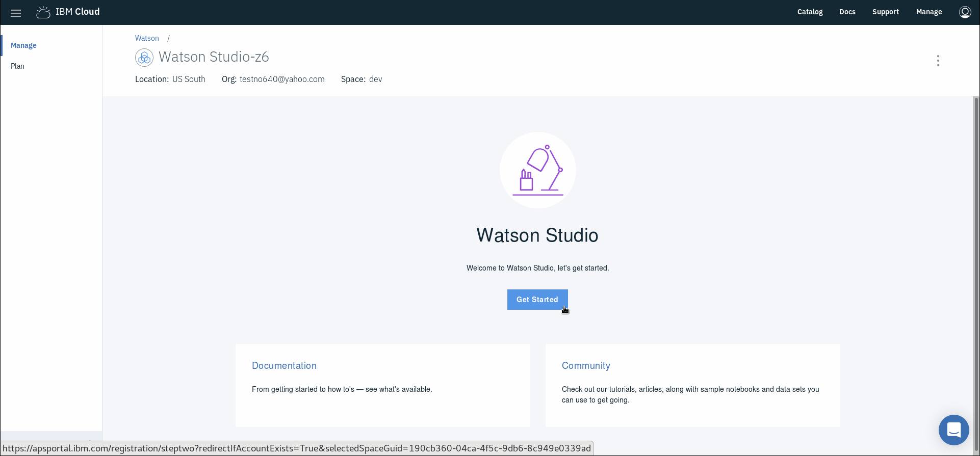Click the desk lamp Watson Studio illustration
The width and height of the screenshot is (980, 456).
[x=537, y=170]
